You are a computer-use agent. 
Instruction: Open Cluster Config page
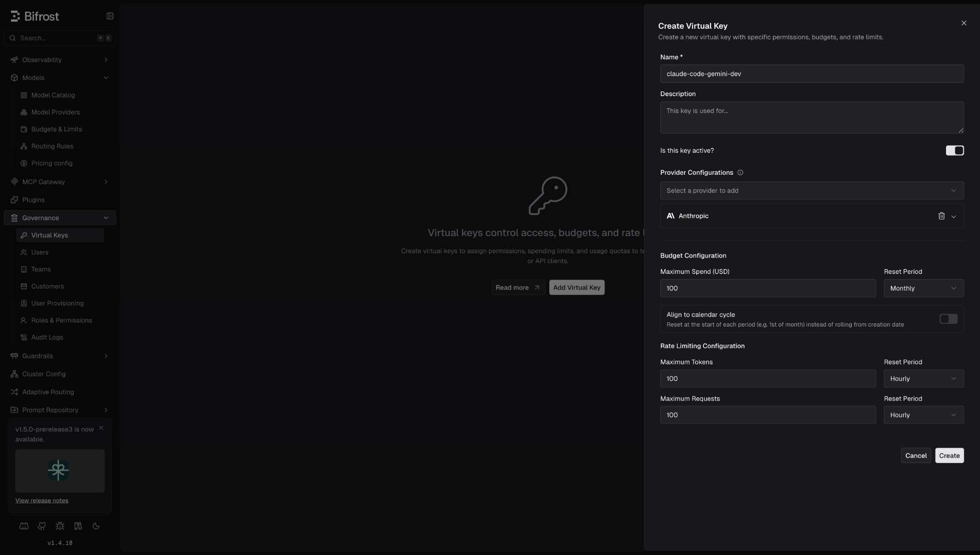coord(60,374)
